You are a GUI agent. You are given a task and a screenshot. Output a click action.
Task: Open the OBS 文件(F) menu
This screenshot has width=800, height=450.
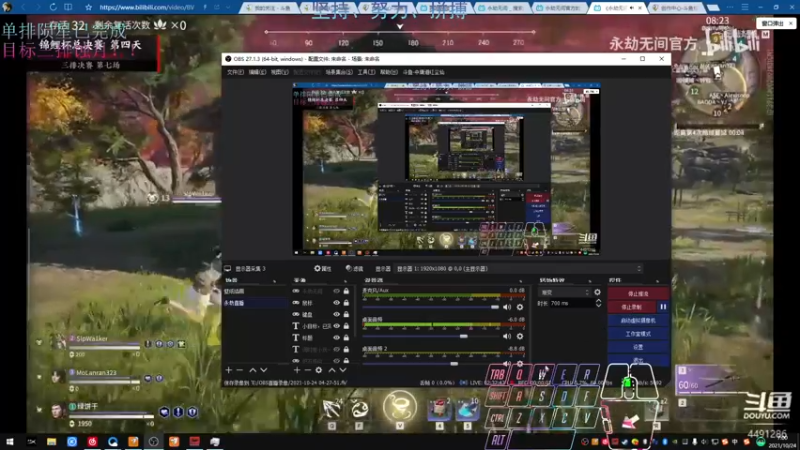[235, 72]
